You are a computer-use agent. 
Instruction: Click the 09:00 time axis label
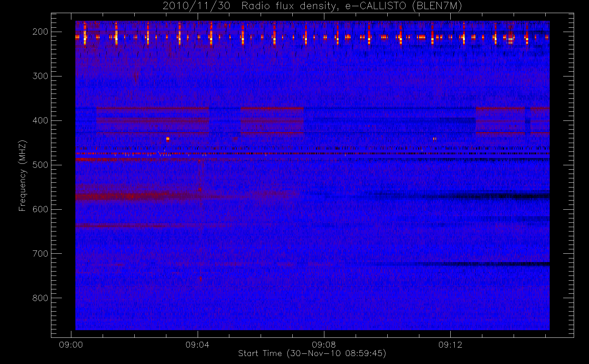click(x=71, y=345)
